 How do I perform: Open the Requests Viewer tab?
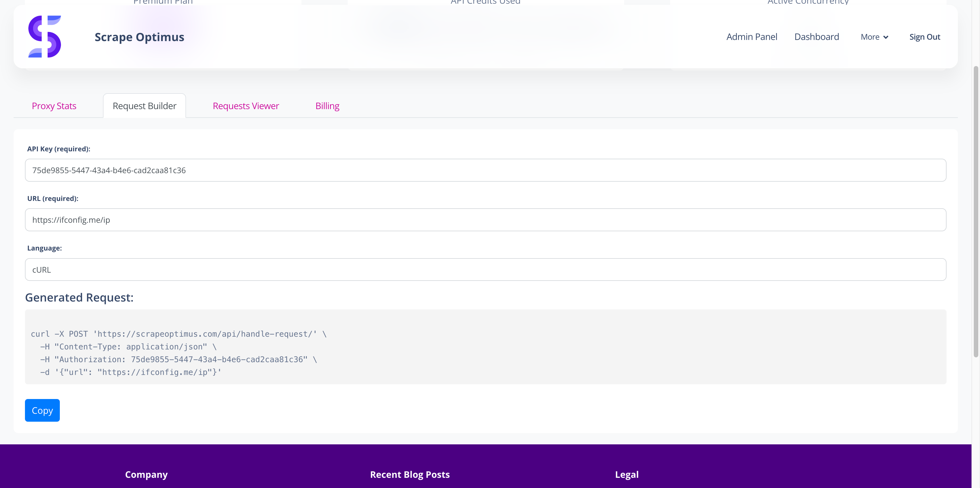[x=246, y=106]
